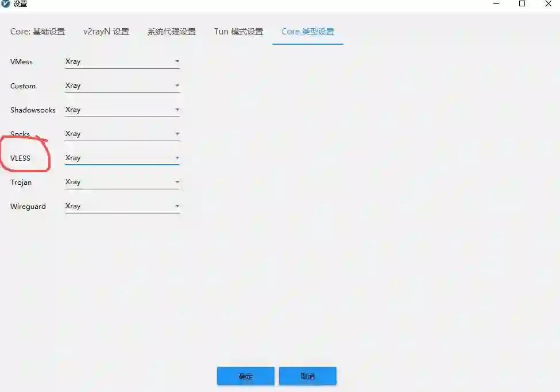Click the v2rayN icon in the title bar
The width and height of the screenshot is (560, 392).
click(6, 4)
